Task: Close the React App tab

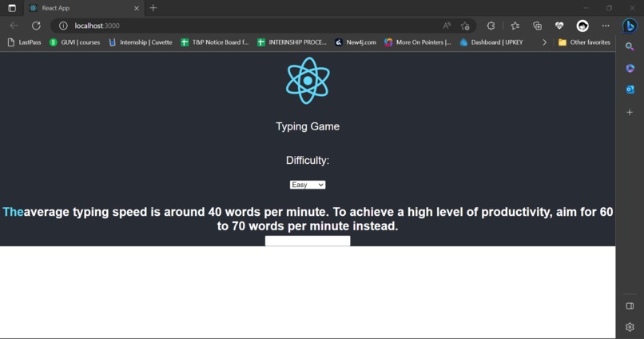Action: [137, 8]
